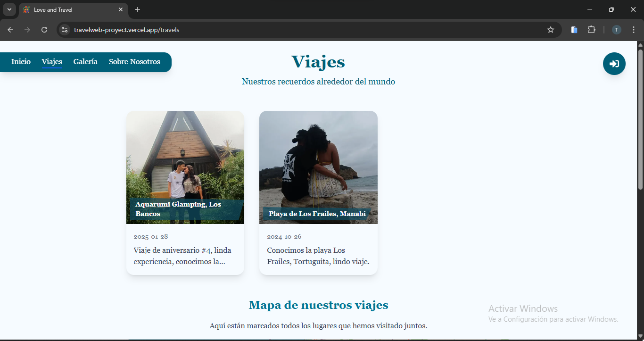Screen dimensions: 644x341
Task: Close the Love and Travel tab
Action: [x=121, y=9]
